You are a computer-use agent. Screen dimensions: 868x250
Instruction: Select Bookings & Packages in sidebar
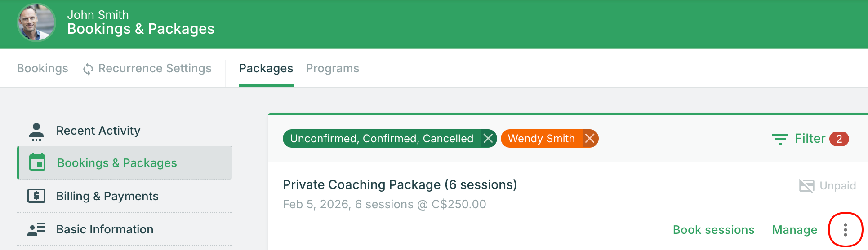point(117,163)
